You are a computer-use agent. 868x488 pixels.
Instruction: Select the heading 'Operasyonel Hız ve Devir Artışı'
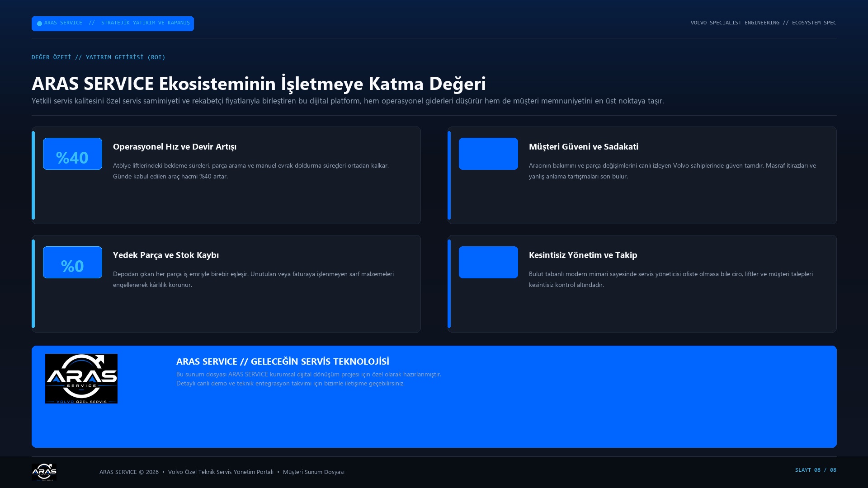pyautogui.click(x=175, y=146)
